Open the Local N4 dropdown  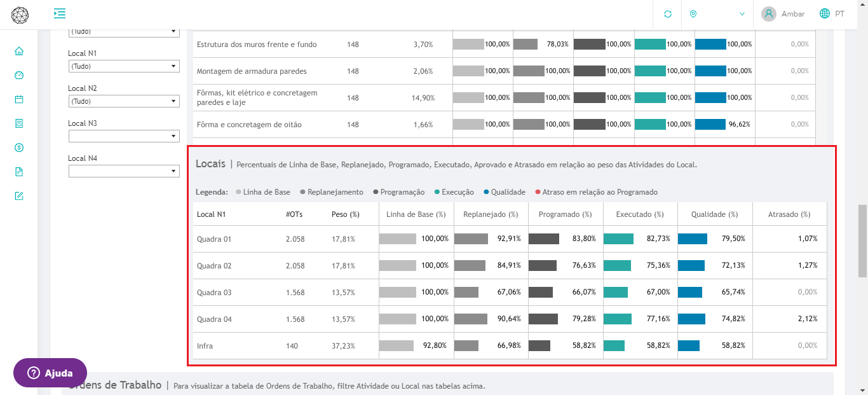[x=124, y=171]
